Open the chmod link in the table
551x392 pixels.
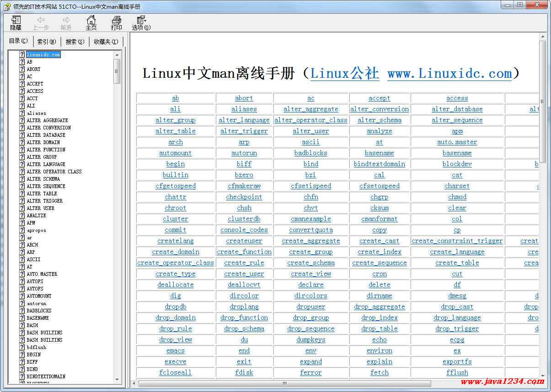pos(457,197)
